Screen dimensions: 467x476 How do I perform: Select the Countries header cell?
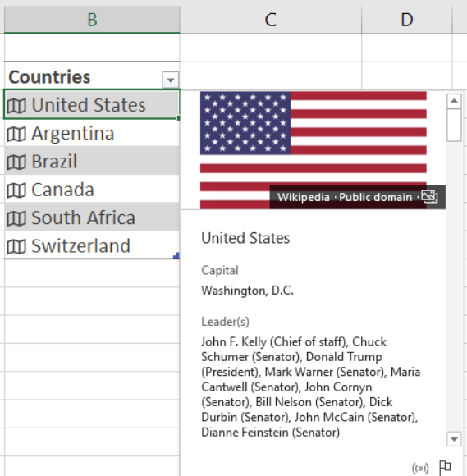[x=92, y=76]
